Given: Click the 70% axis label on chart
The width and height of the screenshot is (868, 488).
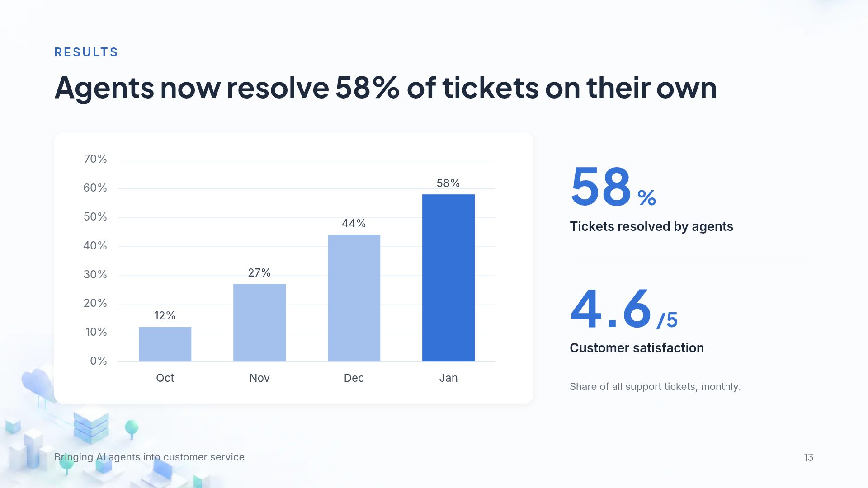Looking at the screenshot, I should click(95, 159).
